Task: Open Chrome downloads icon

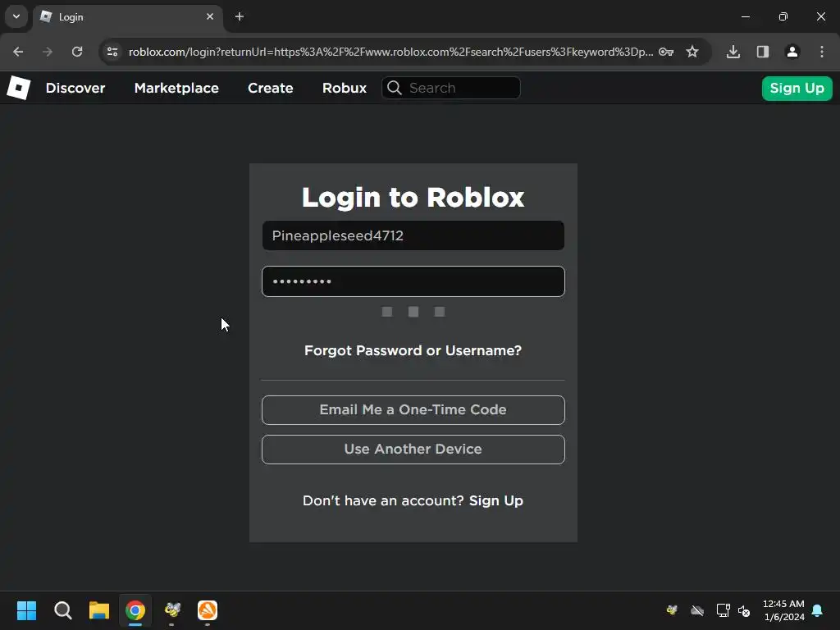Action: pyautogui.click(x=733, y=52)
